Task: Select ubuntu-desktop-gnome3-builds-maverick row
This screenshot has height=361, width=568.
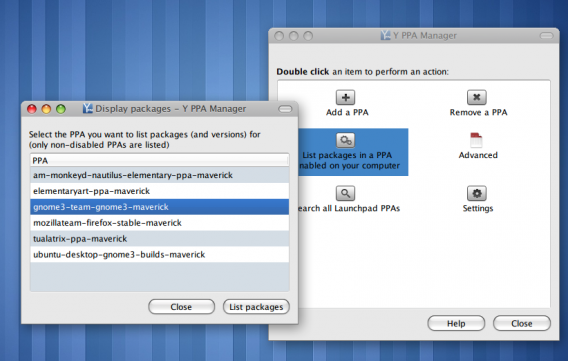Action: coord(159,255)
